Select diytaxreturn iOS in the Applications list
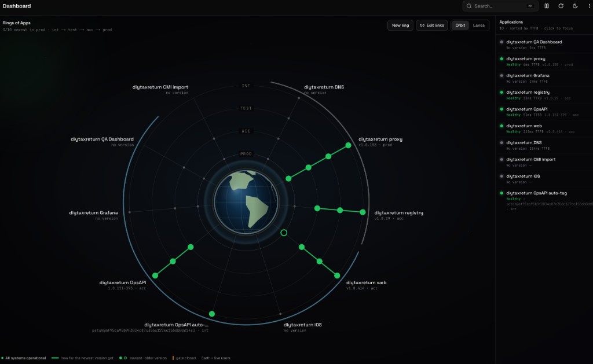593x364 pixels. (544, 179)
